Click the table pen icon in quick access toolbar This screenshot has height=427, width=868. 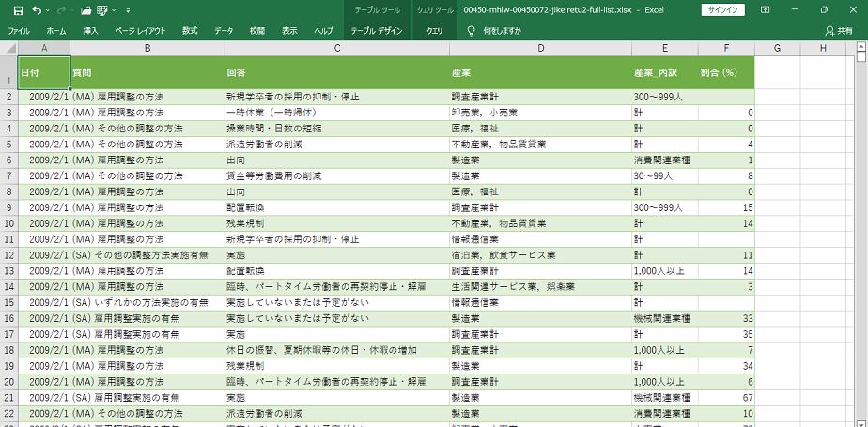point(101,10)
